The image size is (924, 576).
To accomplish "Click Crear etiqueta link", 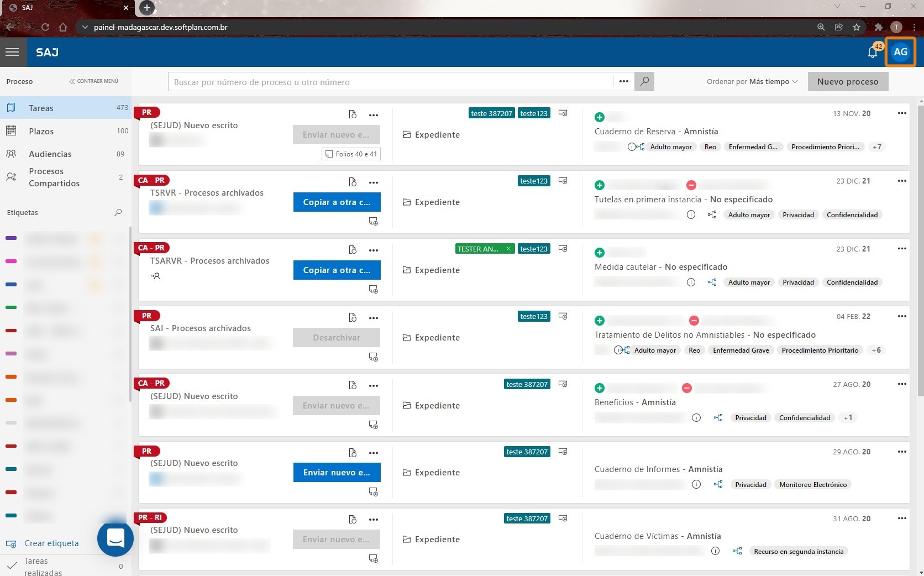I will pos(51,543).
